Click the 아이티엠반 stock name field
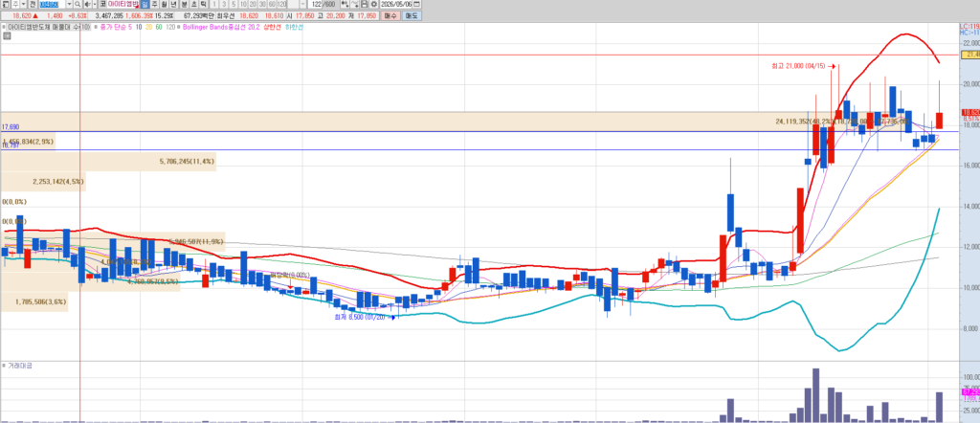980x423 pixels. click(123, 4)
